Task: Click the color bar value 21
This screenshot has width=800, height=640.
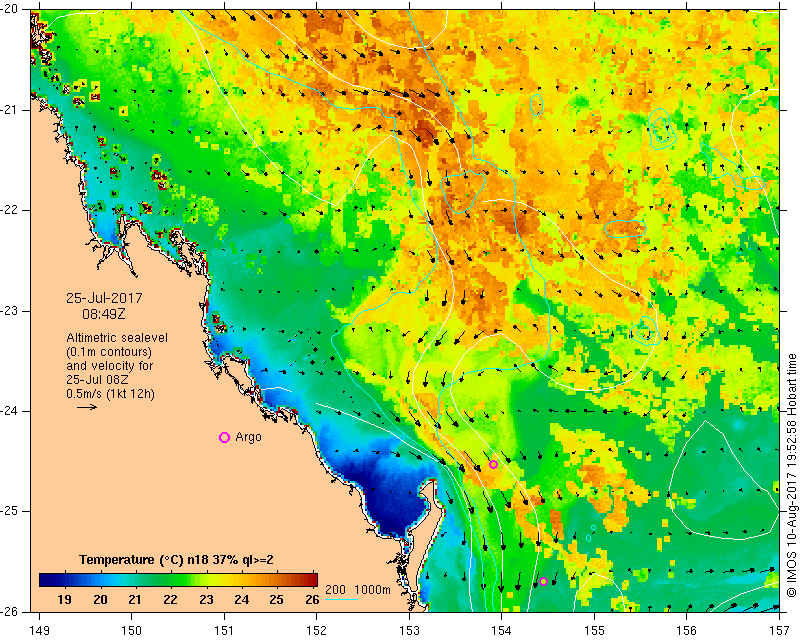Action: (135, 599)
